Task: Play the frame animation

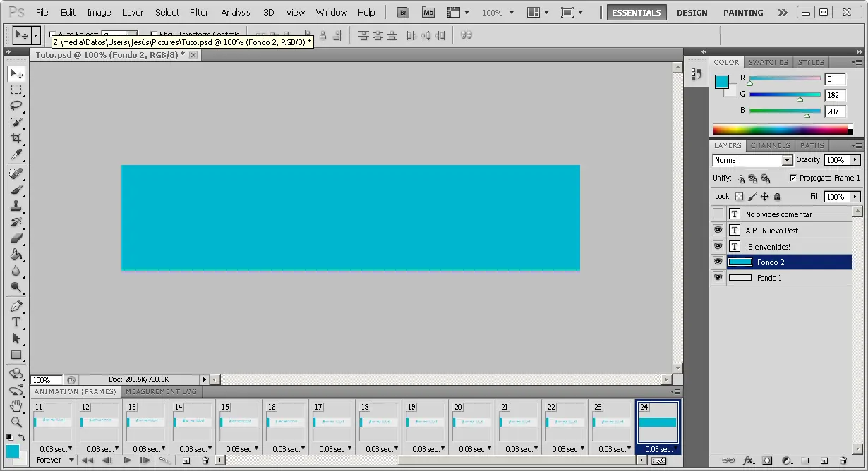Action: pos(128,460)
